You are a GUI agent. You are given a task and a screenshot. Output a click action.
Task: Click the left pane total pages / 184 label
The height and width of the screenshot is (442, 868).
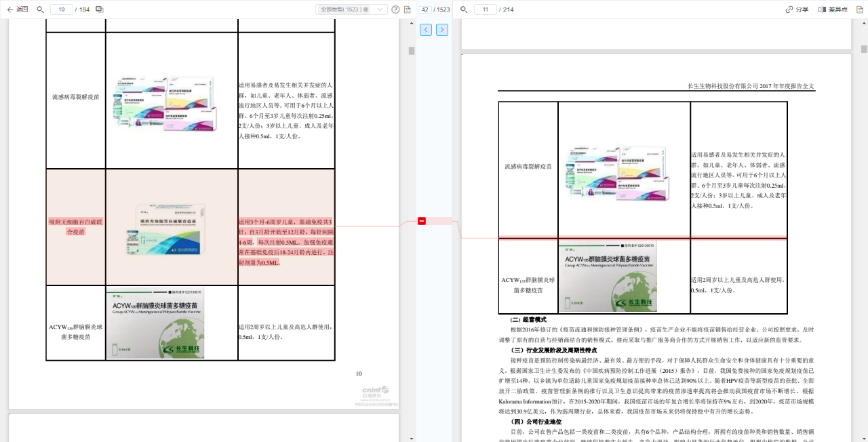pos(83,9)
